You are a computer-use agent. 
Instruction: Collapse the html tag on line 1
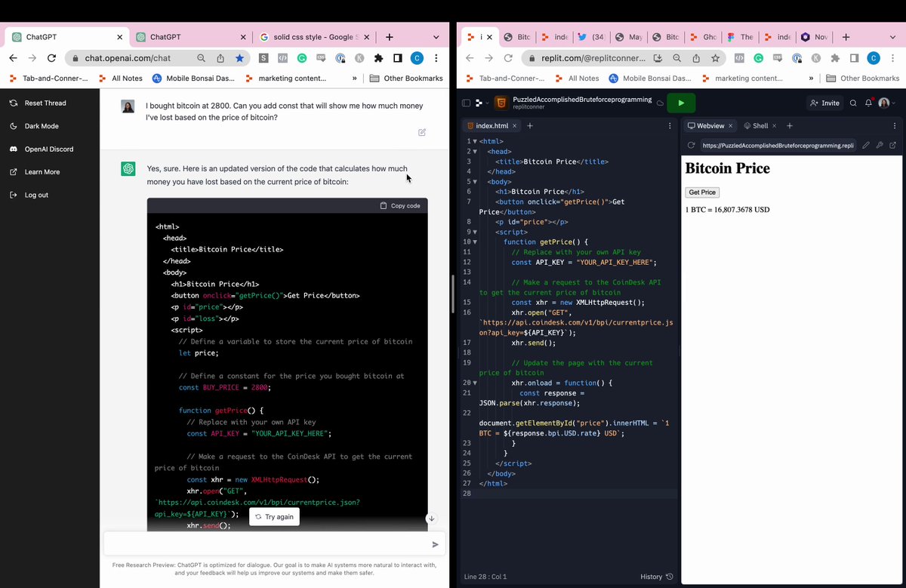474,141
